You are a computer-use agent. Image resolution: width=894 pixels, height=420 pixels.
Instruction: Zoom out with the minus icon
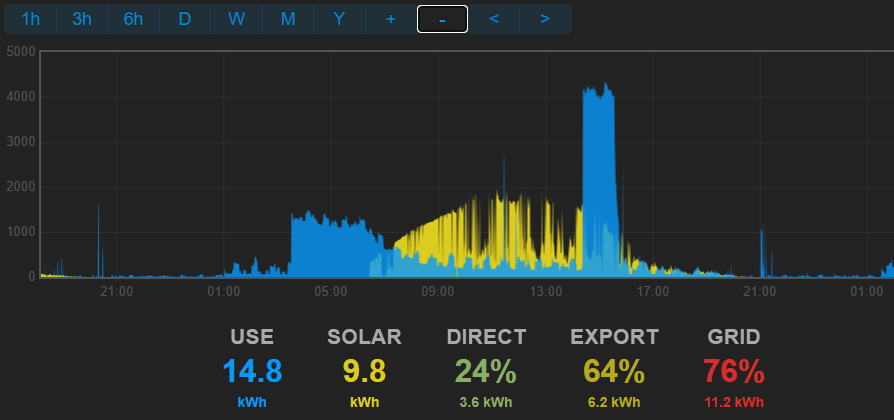click(x=442, y=19)
